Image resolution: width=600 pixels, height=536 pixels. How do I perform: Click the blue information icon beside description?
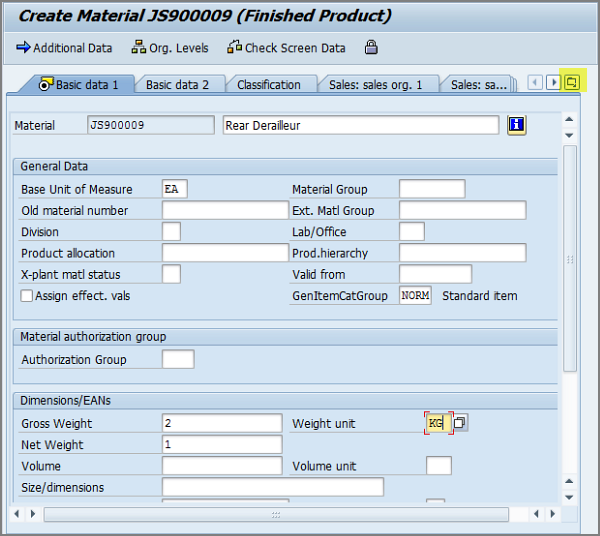[x=517, y=125]
